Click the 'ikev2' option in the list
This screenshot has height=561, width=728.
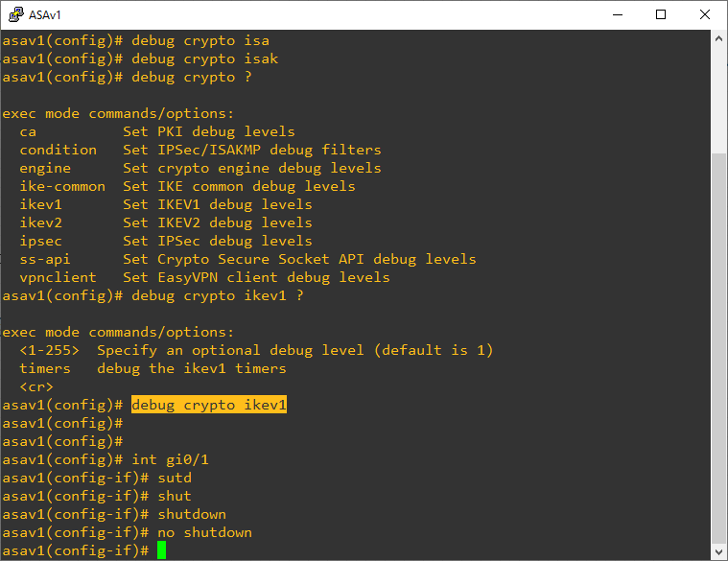41,222
